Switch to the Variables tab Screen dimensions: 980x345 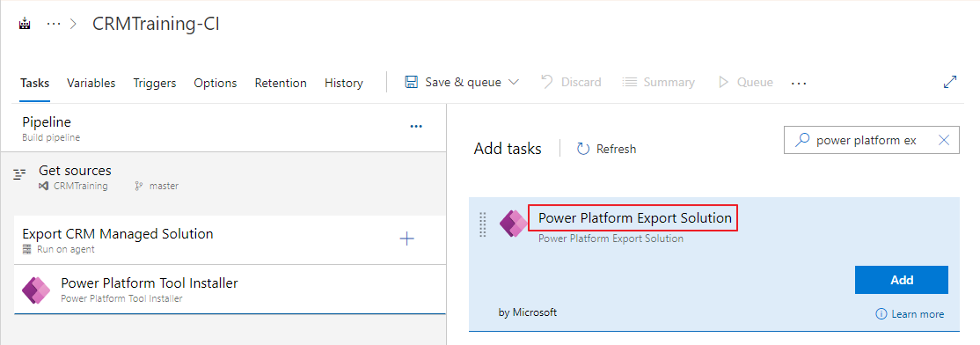91,83
